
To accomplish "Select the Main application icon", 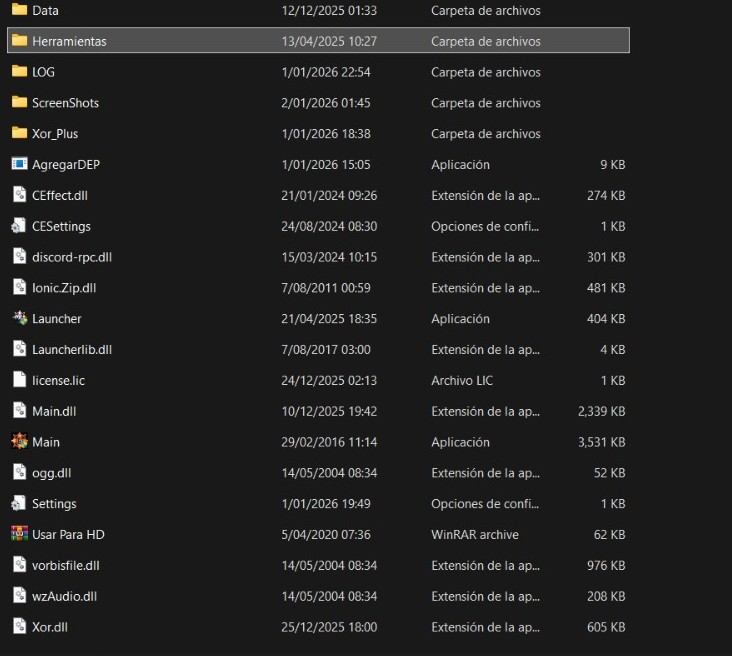I will click(19, 441).
